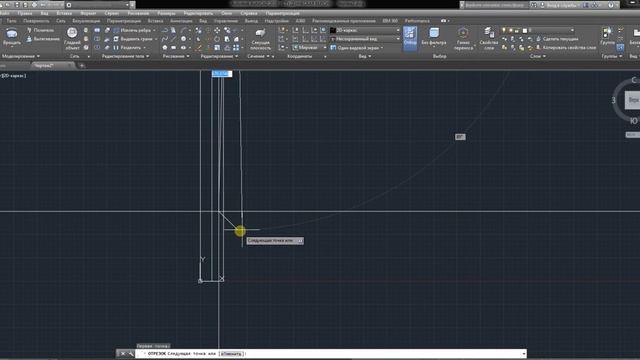The image size is (640, 360).
Task: Click the Верх face of the ViewCube
Action: point(633,100)
